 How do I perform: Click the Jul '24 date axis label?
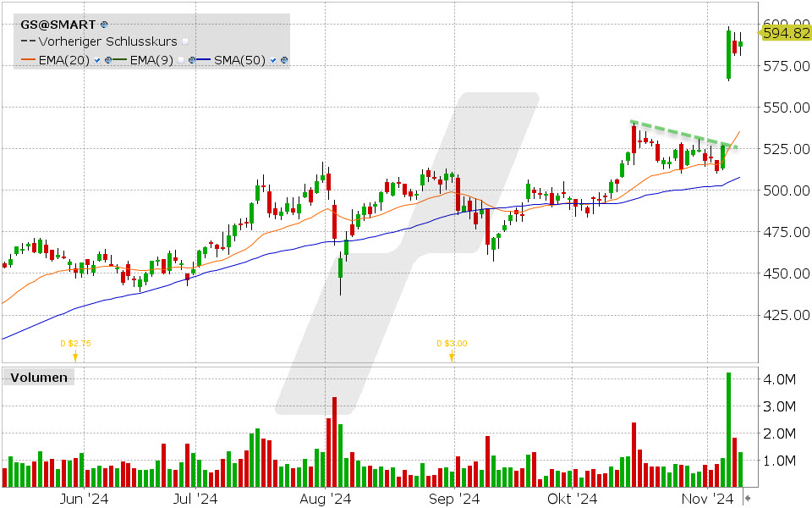195,500
